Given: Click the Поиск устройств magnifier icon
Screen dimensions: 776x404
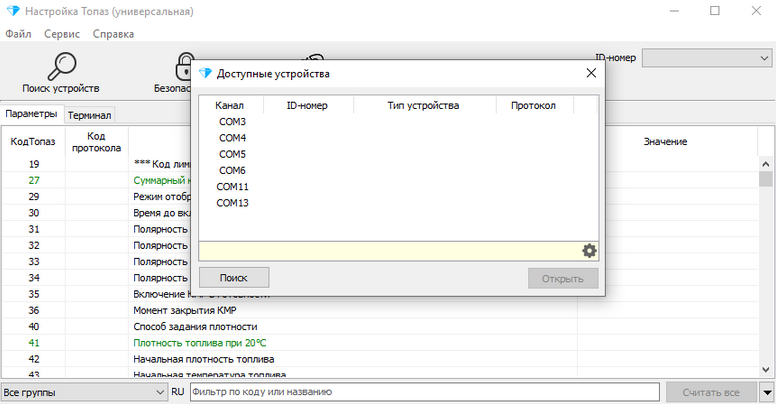Looking at the screenshot, I should [x=62, y=66].
